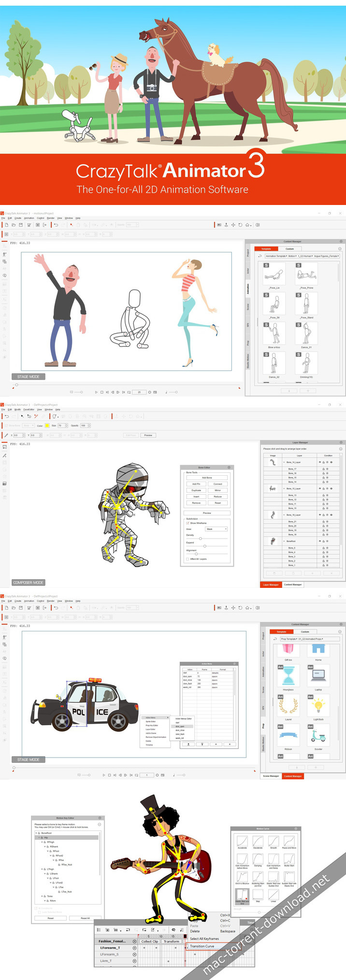Screen dimensions: 346x980
Task: Collapse Bone_18_Layer in Layer Manager
Action: 284,515
